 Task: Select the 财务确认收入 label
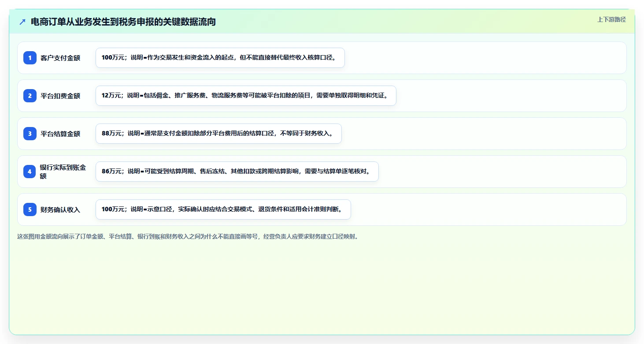(x=60, y=209)
